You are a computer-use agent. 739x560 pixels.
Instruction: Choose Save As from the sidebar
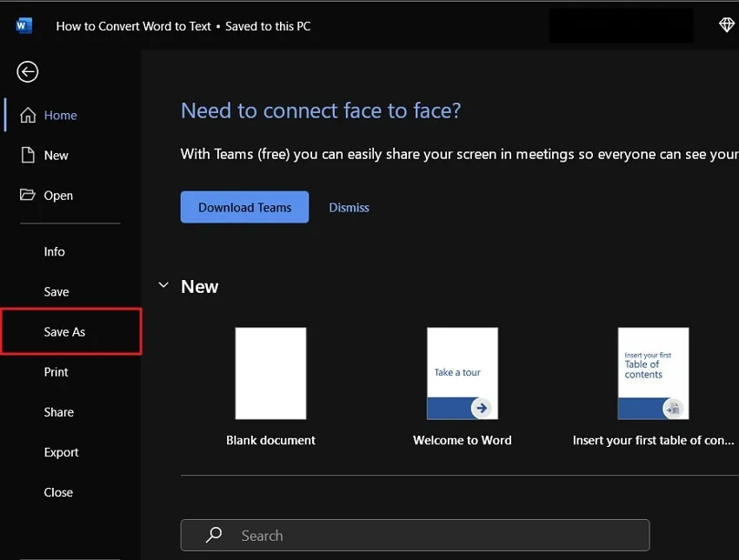[65, 332]
